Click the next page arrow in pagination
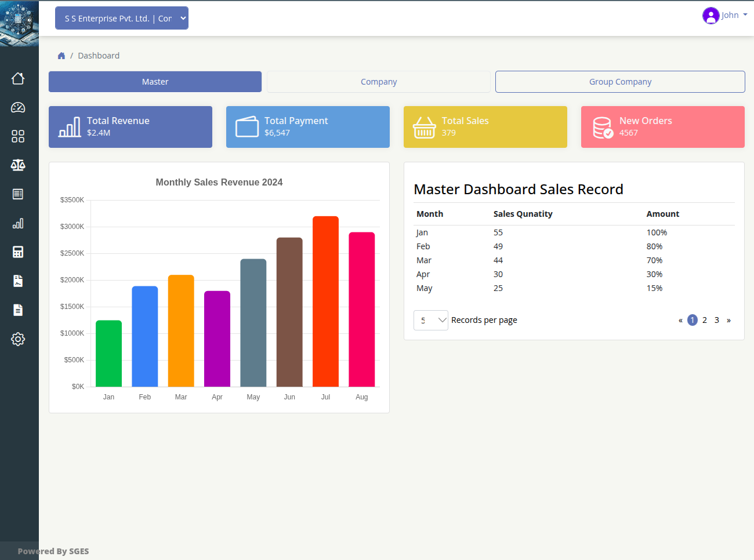 (x=728, y=320)
